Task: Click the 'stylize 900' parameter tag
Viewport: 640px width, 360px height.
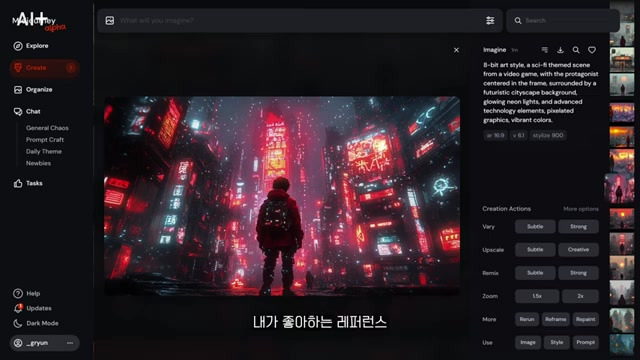Action: [x=548, y=135]
